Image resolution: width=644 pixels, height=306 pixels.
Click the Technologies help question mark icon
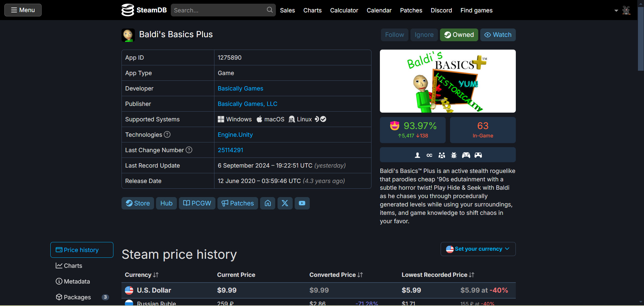click(167, 134)
